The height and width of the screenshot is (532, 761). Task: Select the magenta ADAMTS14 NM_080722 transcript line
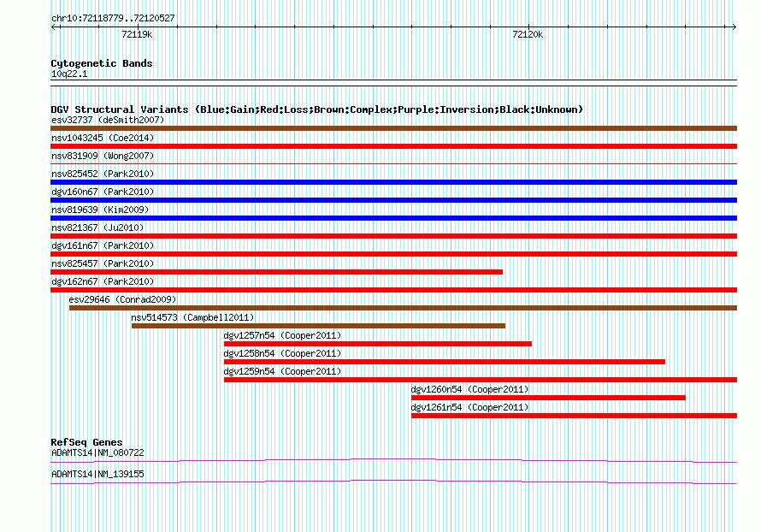pos(393,460)
